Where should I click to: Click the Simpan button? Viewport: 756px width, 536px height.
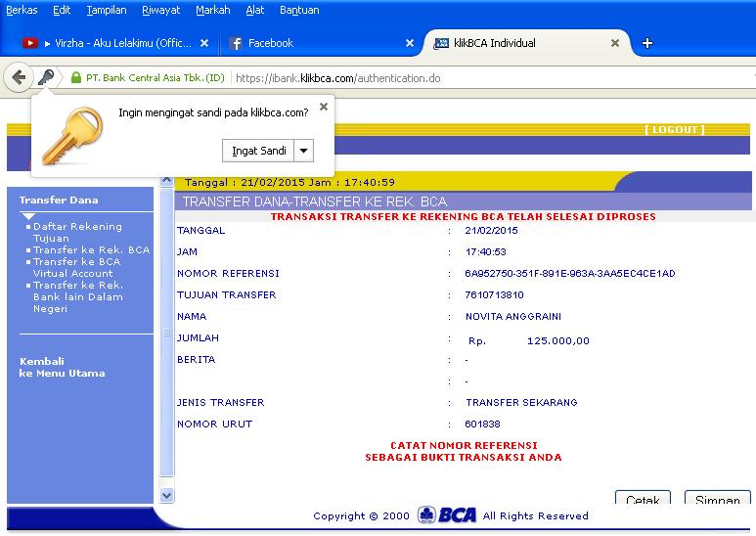718,499
